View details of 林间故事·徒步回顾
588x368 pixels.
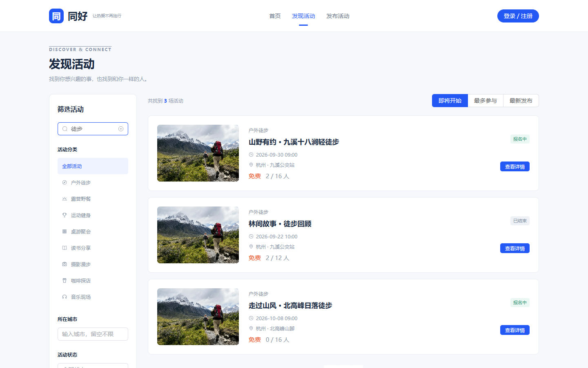pos(515,248)
